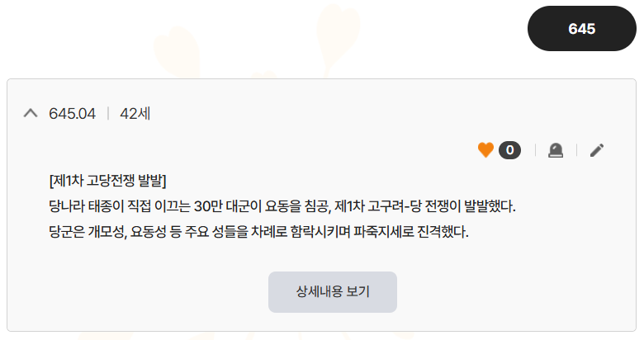Click the 상세내용 보기 button
644x340 pixels.
[333, 292]
